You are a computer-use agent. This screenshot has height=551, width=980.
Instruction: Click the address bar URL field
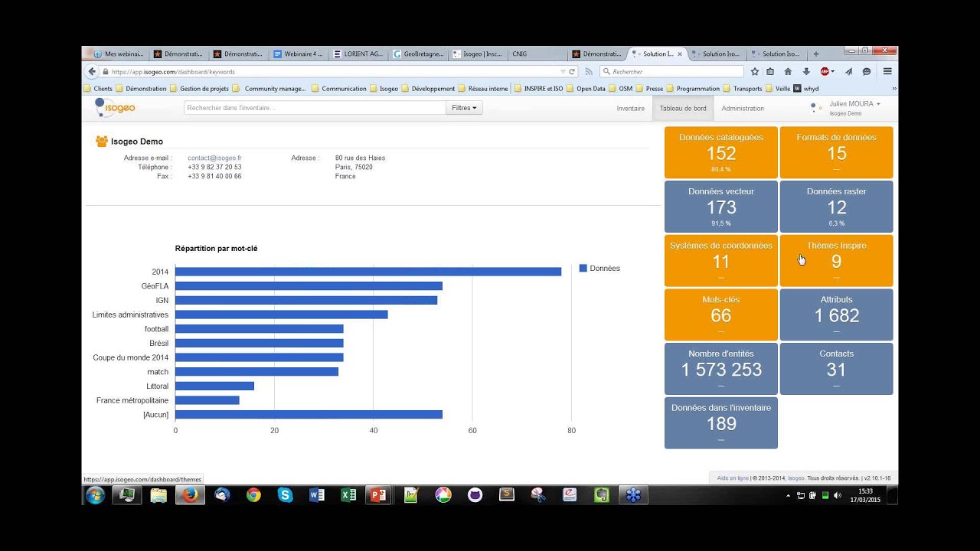[333, 71]
